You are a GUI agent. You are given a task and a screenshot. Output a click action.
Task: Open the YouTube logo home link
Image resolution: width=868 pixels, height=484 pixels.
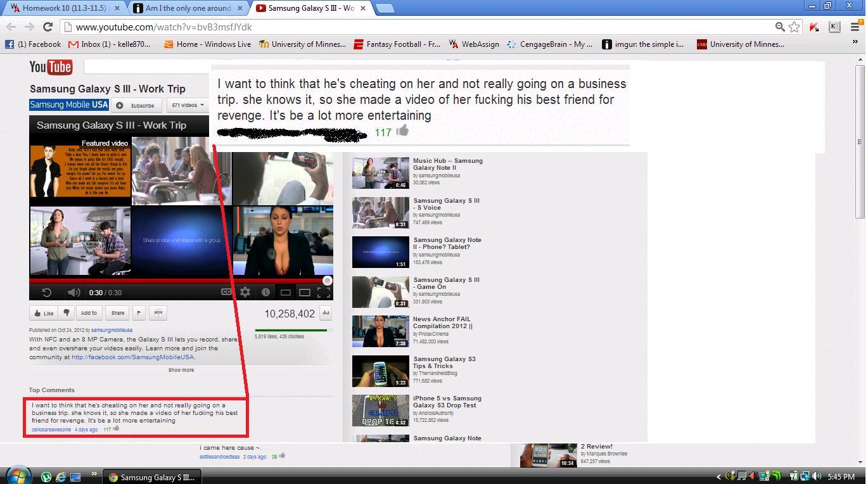(51, 67)
